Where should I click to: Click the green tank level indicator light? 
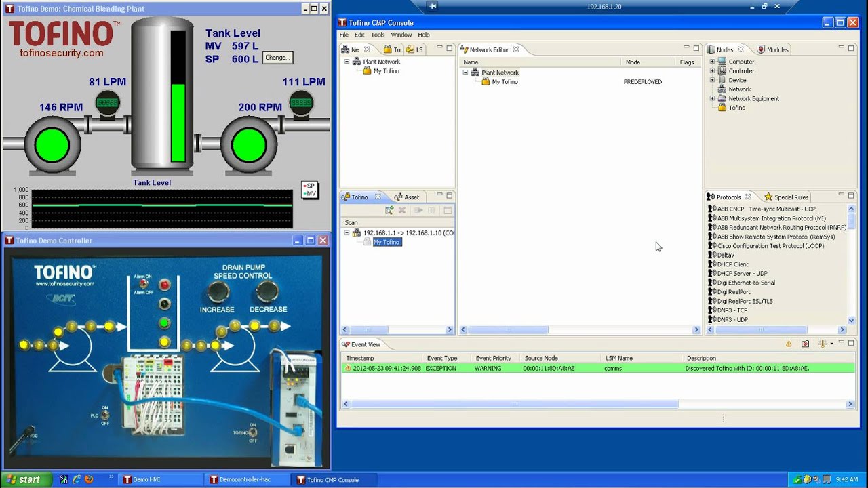click(164, 323)
